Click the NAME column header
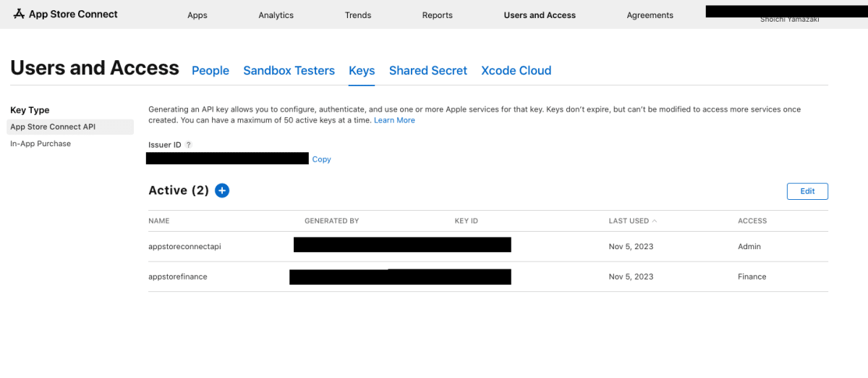868x378 pixels. coord(159,221)
